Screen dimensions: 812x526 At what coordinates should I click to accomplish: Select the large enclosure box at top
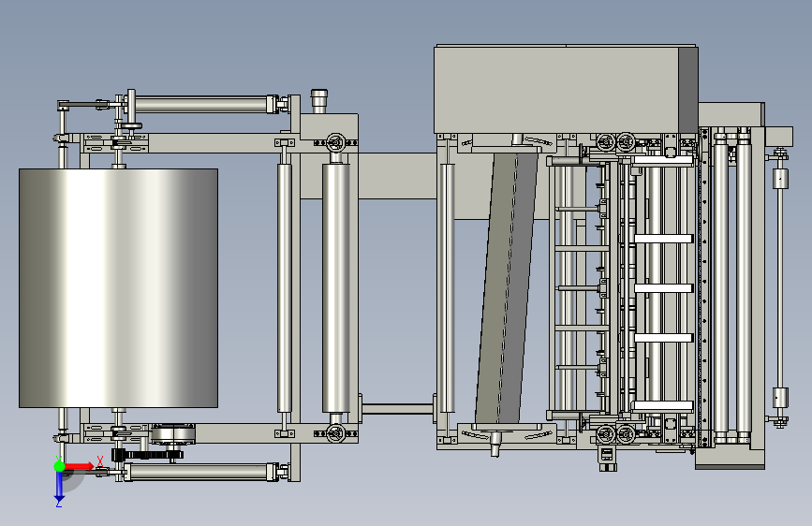tap(566, 89)
